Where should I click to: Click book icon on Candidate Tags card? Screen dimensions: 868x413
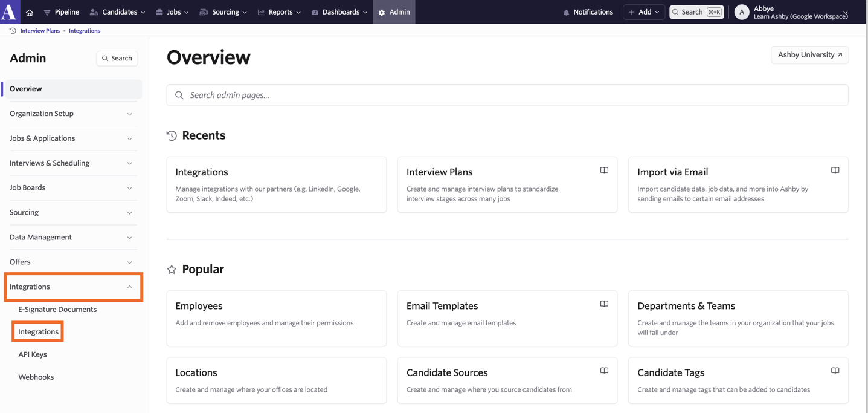point(835,371)
